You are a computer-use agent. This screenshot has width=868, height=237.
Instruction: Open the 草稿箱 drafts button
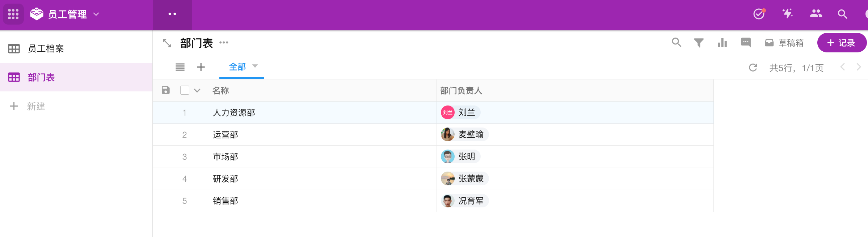[784, 43]
